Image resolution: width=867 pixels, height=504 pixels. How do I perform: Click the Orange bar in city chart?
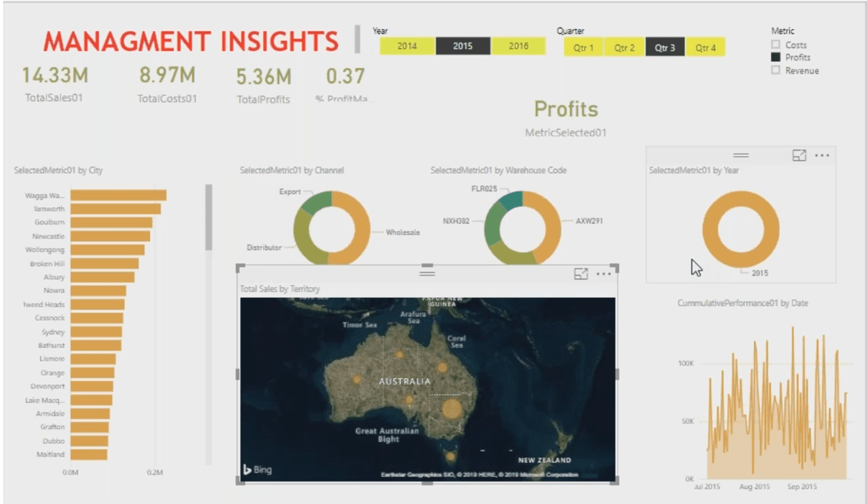pos(92,373)
